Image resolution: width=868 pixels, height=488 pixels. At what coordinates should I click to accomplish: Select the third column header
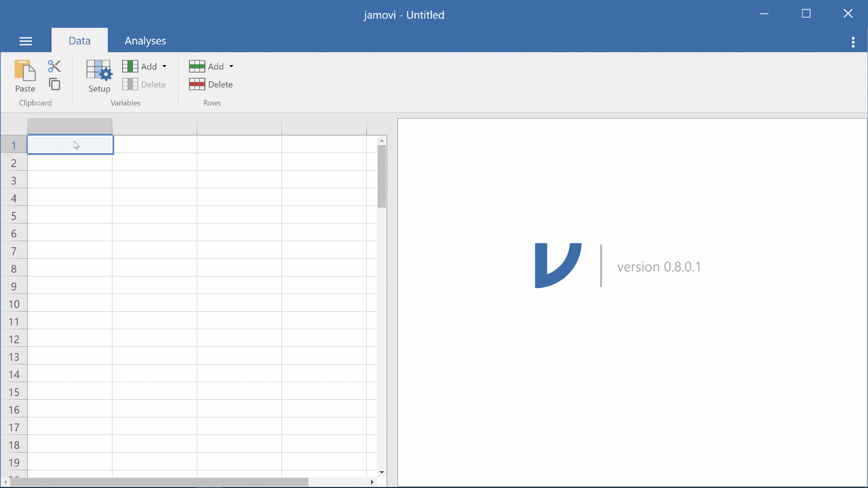tap(239, 127)
